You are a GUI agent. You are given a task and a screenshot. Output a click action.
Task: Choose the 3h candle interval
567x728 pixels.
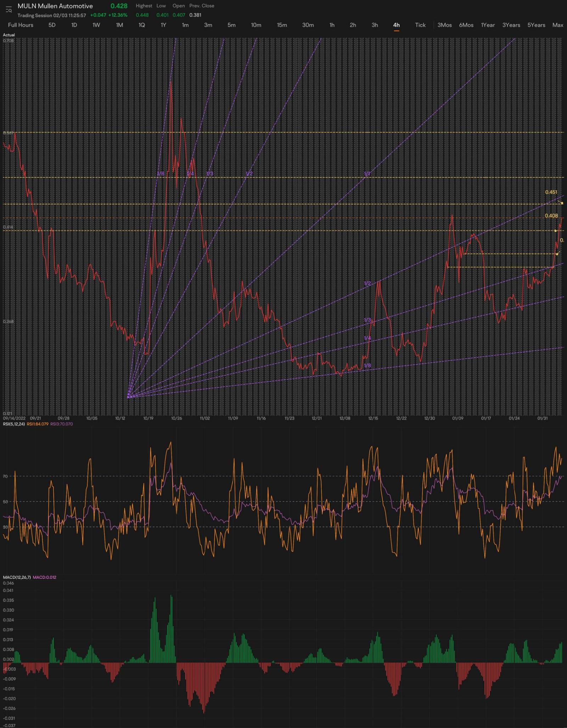pos(375,25)
